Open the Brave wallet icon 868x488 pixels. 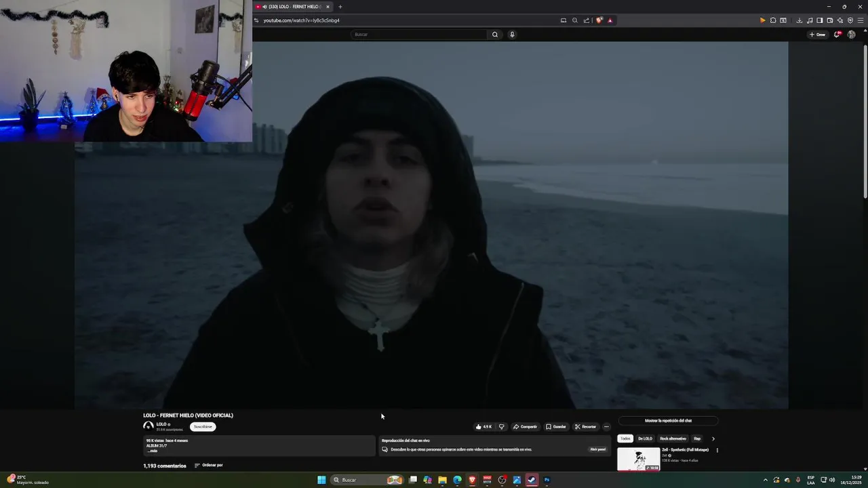(830, 20)
